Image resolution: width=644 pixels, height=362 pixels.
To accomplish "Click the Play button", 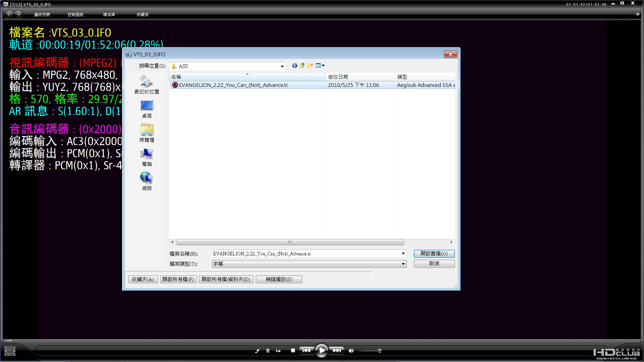I will coord(321,351).
